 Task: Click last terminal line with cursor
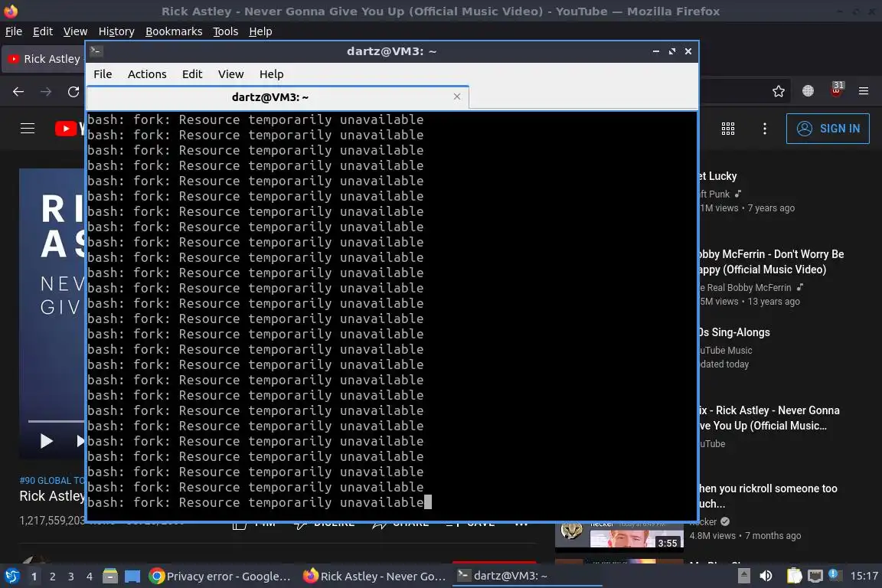260,502
